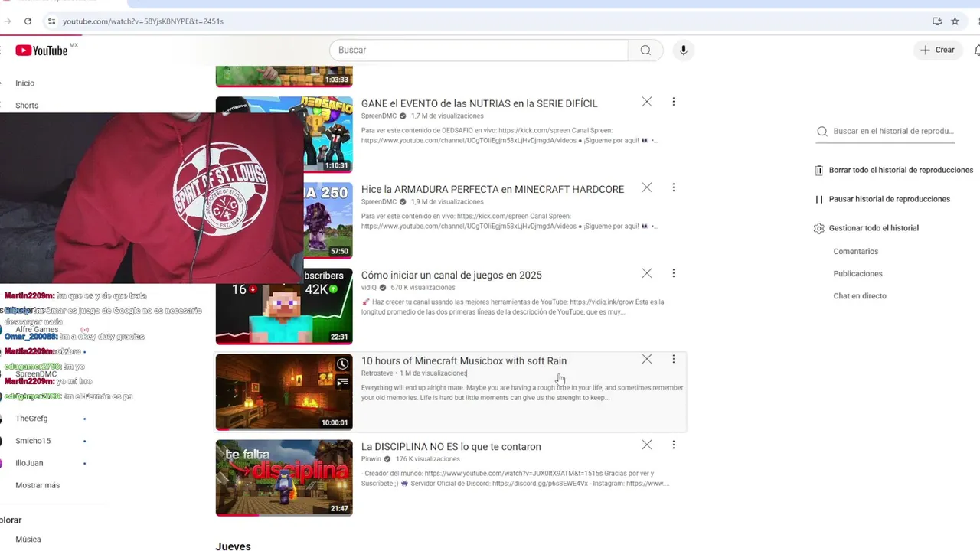
Task: Open Smicho15 subscription
Action: tap(33, 441)
